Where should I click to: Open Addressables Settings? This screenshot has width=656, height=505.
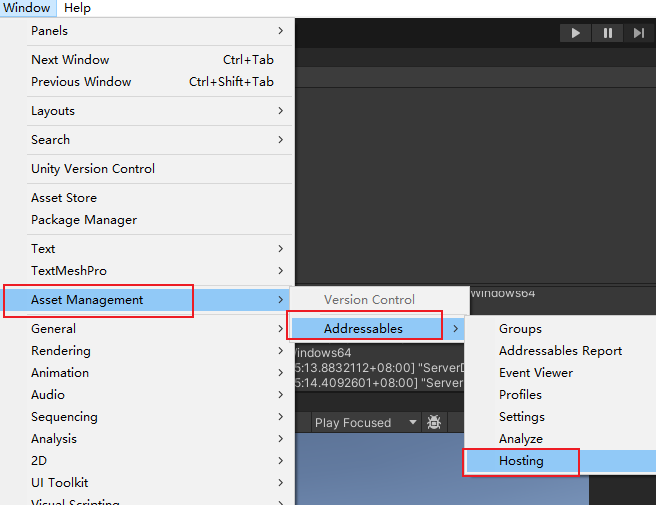[561, 417]
